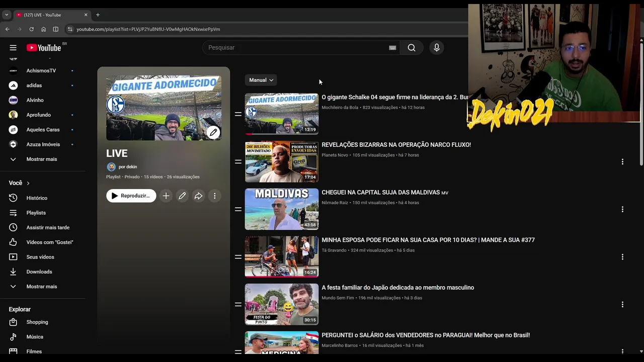Play the MALDIVAS video thumbnail

coord(282,209)
